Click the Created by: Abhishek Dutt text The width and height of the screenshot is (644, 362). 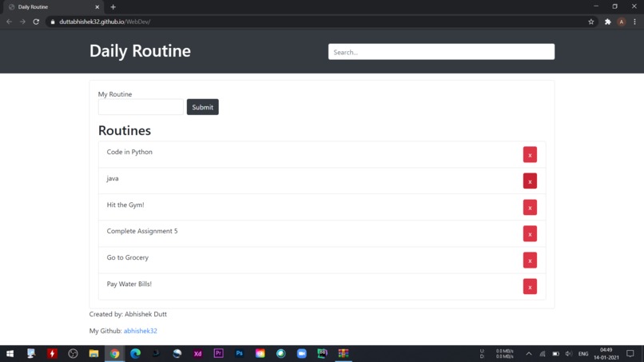(128, 314)
